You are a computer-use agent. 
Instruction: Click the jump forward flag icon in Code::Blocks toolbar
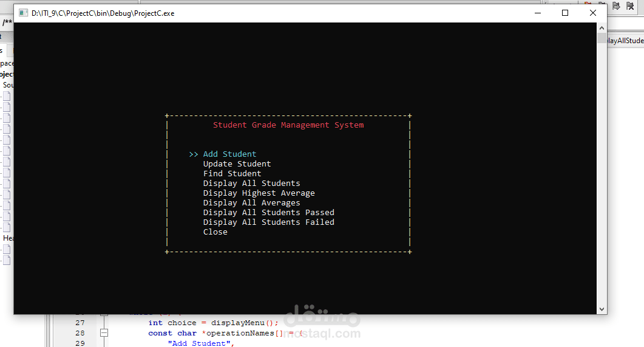(x=616, y=5)
